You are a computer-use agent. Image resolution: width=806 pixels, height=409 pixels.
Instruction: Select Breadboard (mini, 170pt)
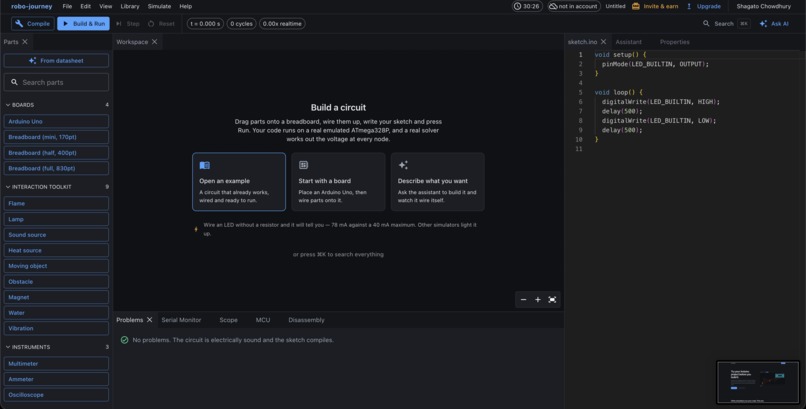57,137
